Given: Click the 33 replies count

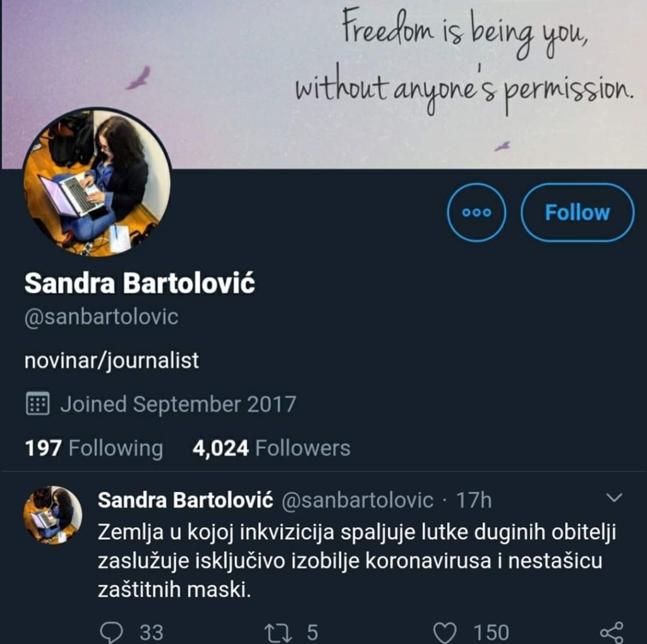Looking at the screenshot, I should 152,633.
